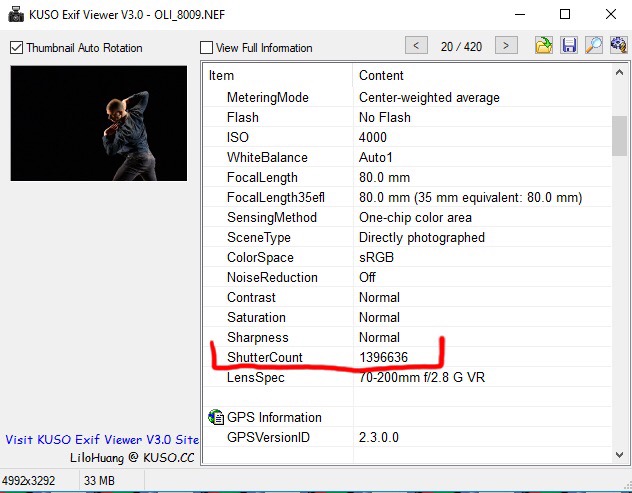The image size is (632, 493).
Task: Click the save floppy disk icon
Action: click(568, 45)
